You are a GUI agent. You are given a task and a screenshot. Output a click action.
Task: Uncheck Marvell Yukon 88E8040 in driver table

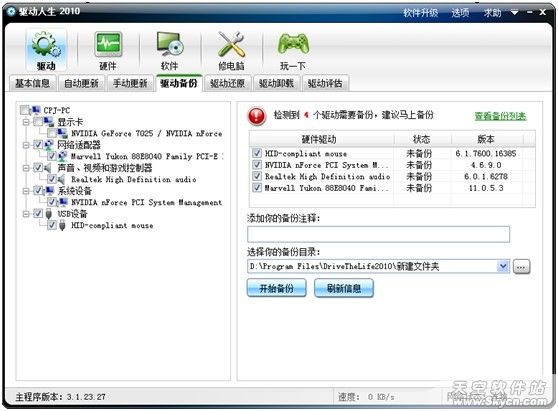(x=257, y=187)
